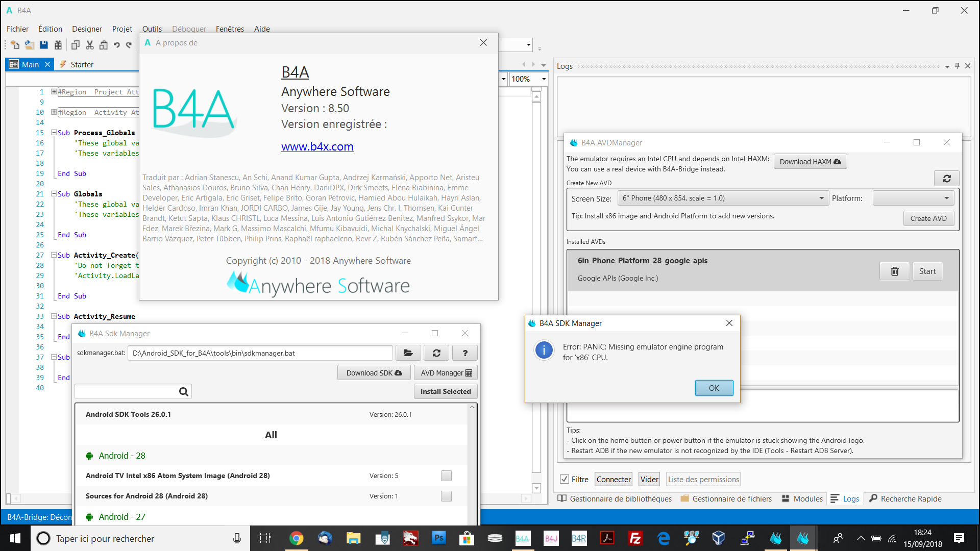Open the B4R taskbar icon
Image resolution: width=980 pixels, height=551 pixels.
tap(579, 538)
